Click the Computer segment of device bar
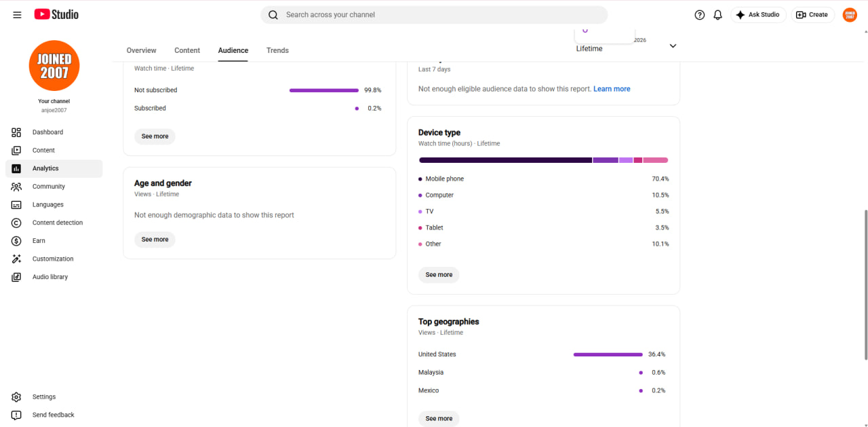The height and width of the screenshot is (427, 868). click(606, 160)
